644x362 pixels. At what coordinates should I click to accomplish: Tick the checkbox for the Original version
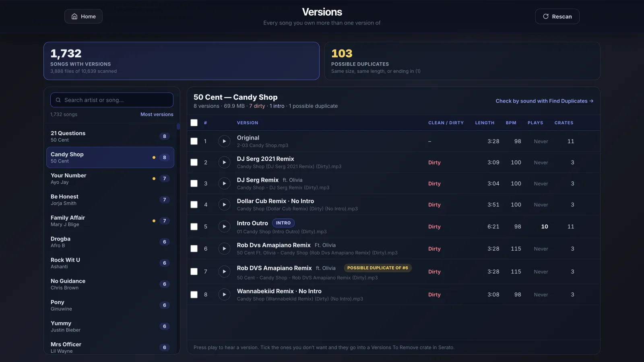coord(194,141)
